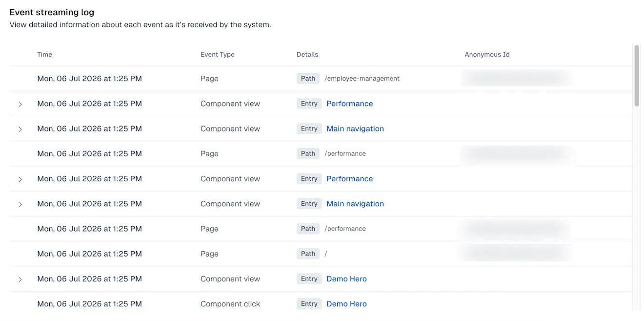The width and height of the screenshot is (644, 321).
Task: Expand the first Performance component view row
Action: click(x=20, y=104)
